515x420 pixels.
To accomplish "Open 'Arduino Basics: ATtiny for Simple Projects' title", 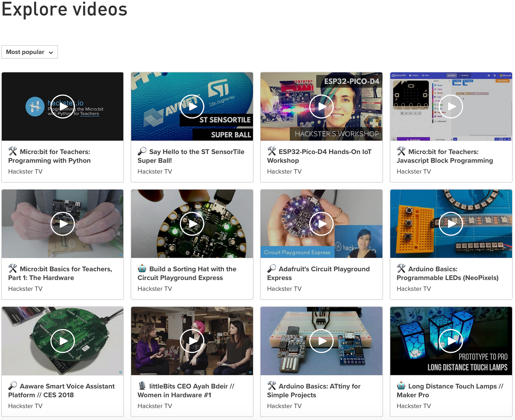I will (x=314, y=391).
